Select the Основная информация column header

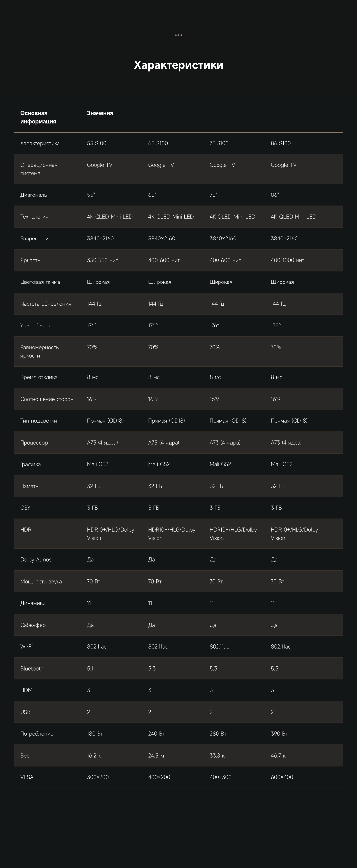[38, 117]
